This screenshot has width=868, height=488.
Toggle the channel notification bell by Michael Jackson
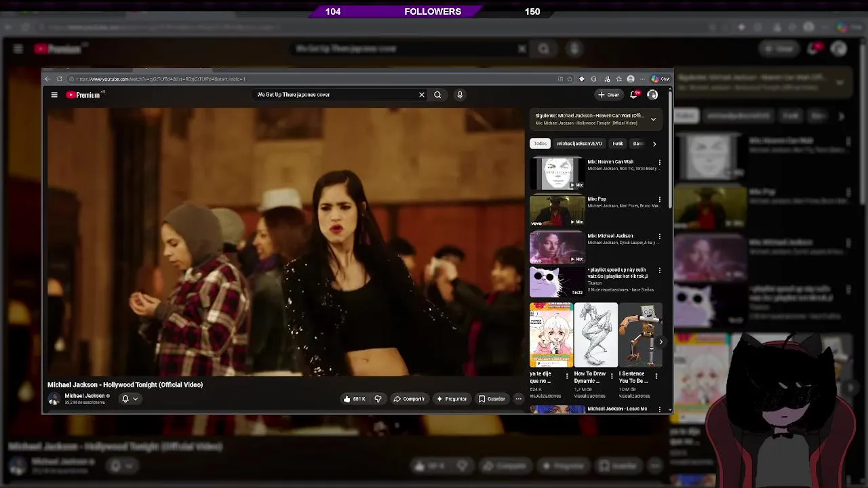pyautogui.click(x=125, y=399)
